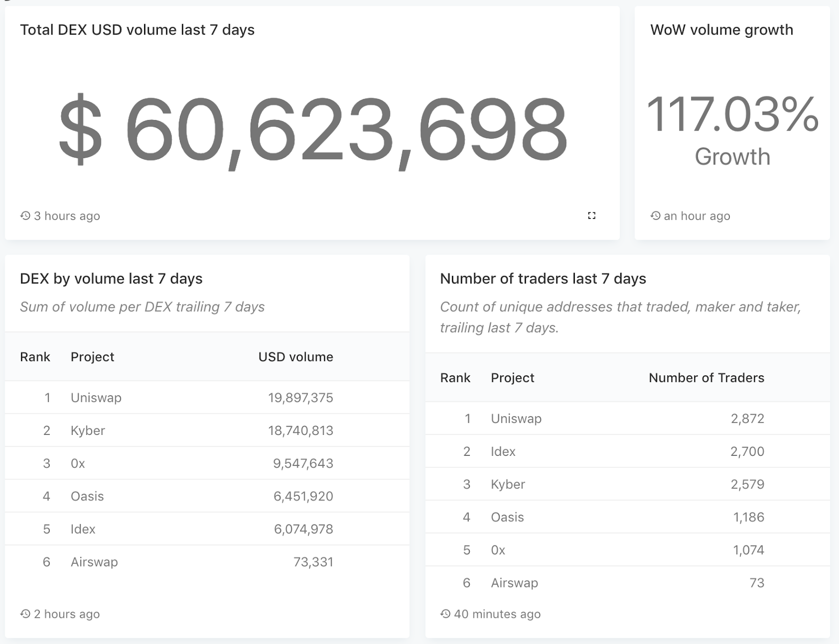This screenshot has height=644, width=839.
Task: Click the 19,897,375 volume value
Action: tap(300, 398)
